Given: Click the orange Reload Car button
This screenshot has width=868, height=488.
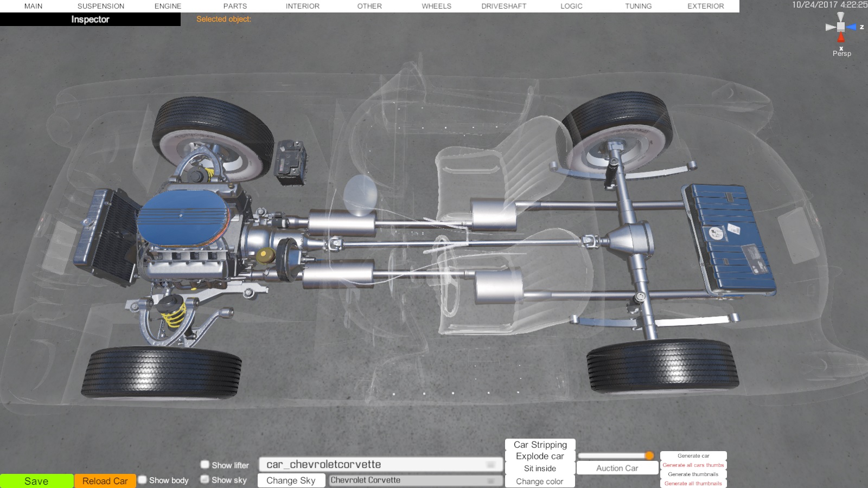Looking at the screenshot, I should click(105, 481).
